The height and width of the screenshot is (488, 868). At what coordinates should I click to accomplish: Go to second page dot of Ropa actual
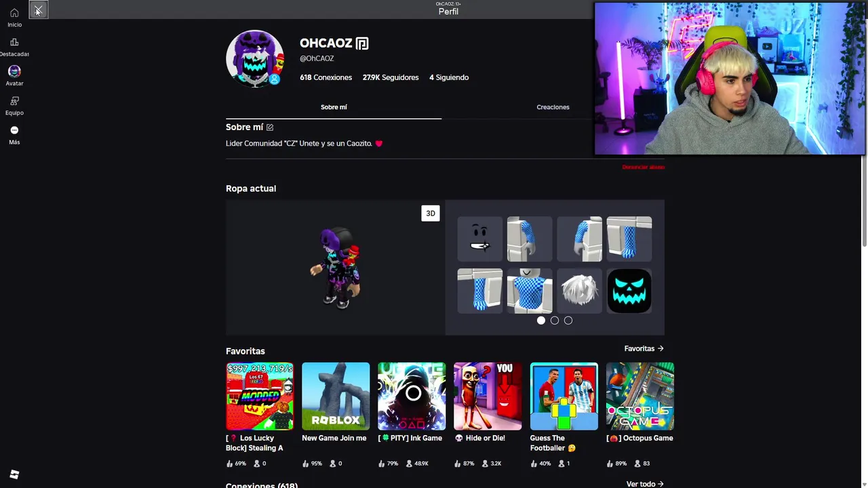tap(555, 321)
